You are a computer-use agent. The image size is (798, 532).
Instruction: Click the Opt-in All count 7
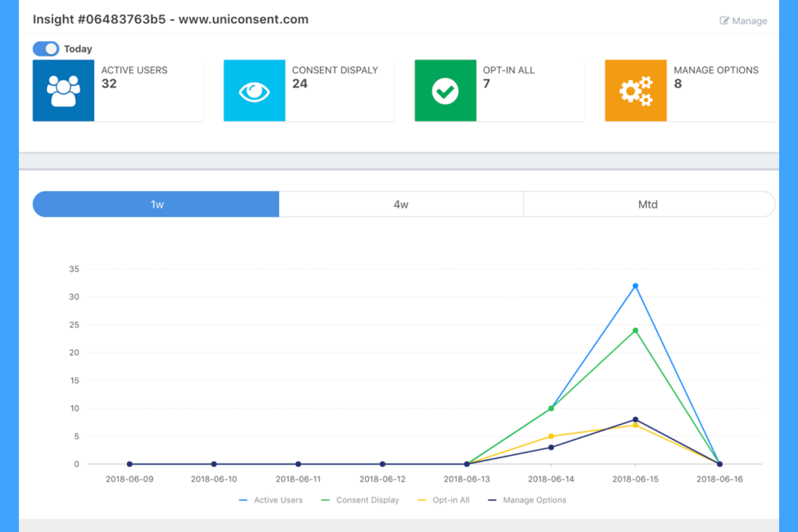coord(486,84)
